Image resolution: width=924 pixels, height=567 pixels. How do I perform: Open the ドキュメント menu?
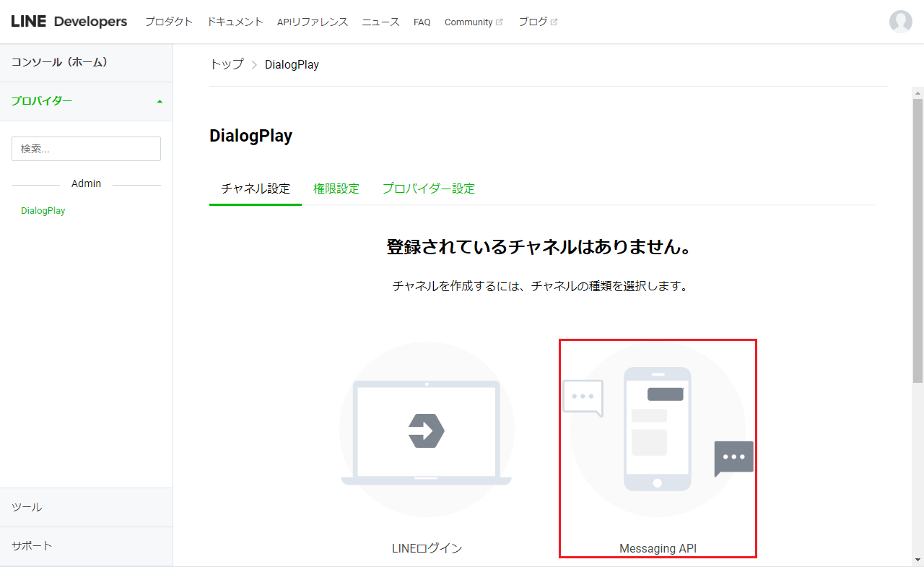(235, 22)
